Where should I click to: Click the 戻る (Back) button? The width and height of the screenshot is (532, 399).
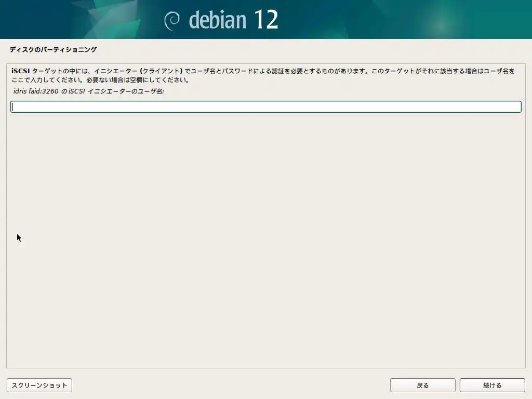click(422, 385)
